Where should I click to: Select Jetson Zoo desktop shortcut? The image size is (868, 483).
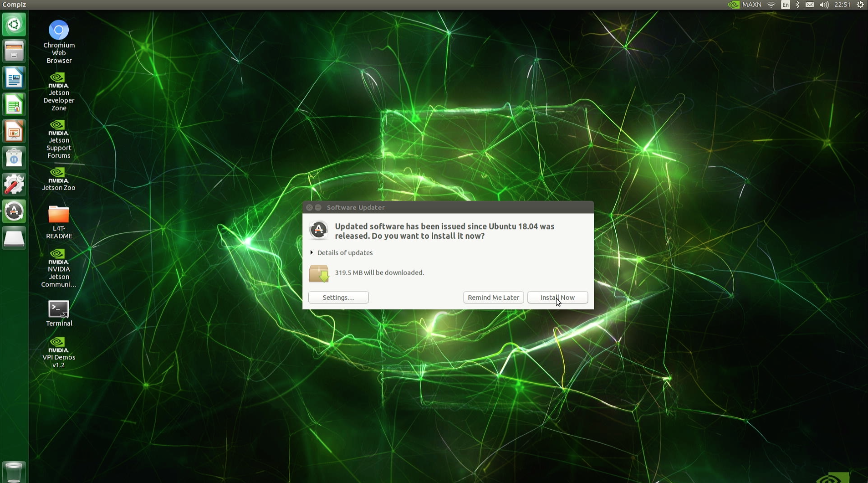coord(59,179)
